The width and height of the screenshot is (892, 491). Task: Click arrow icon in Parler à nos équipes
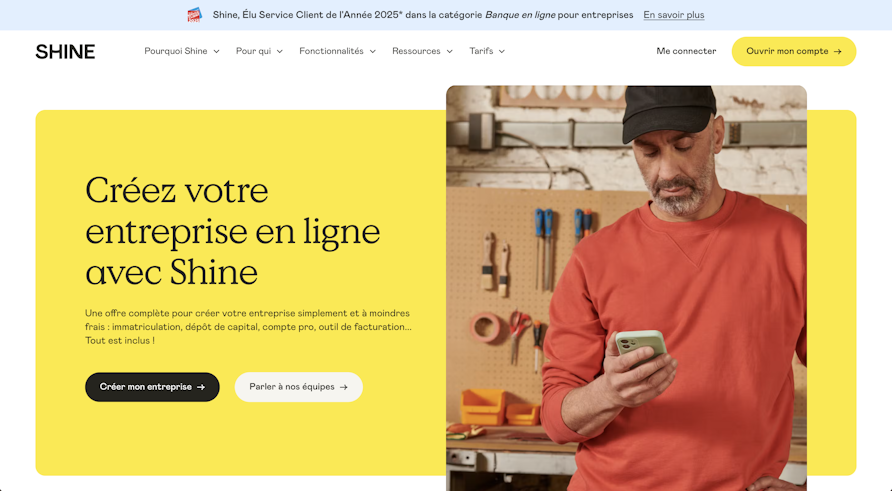[x=344, y=387]
